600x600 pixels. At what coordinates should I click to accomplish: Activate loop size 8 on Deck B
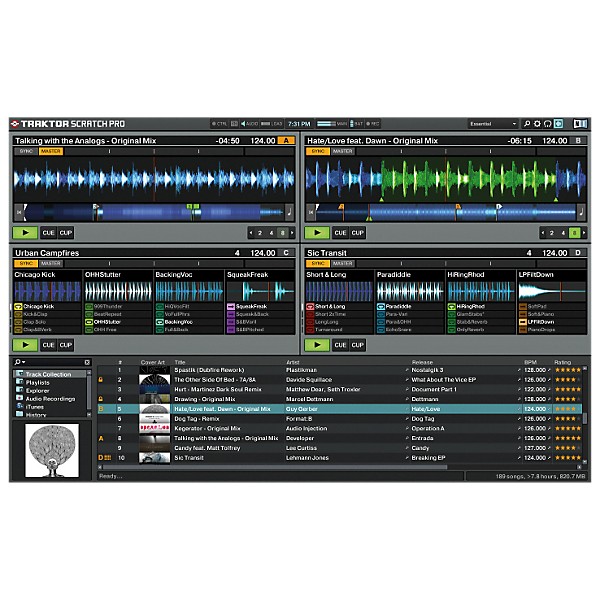pos(574,233)
